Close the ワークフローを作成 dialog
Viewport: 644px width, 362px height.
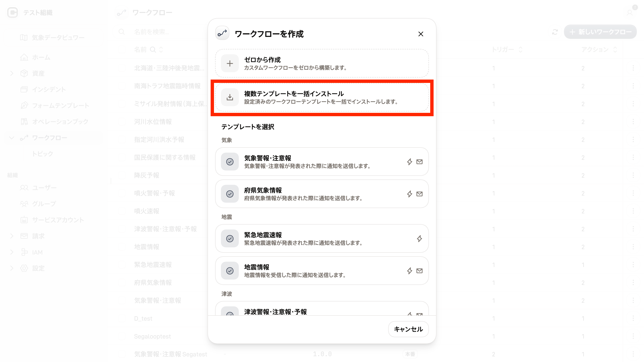click(421, 34)
